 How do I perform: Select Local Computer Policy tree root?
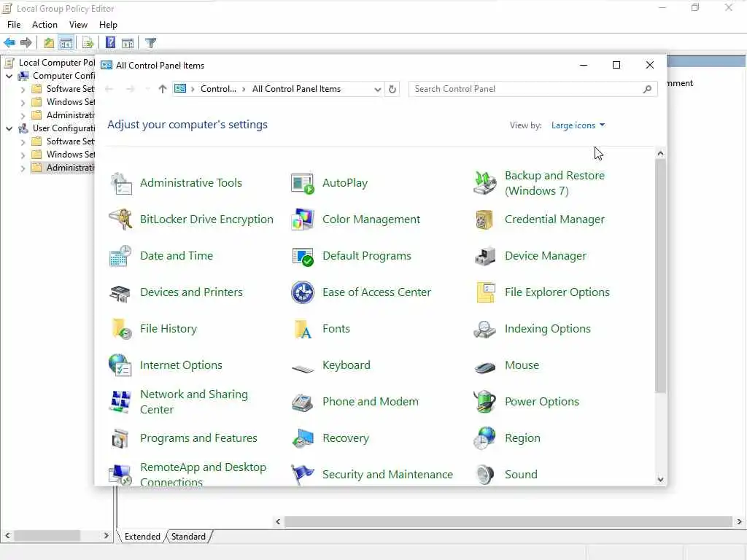point(57,63)
